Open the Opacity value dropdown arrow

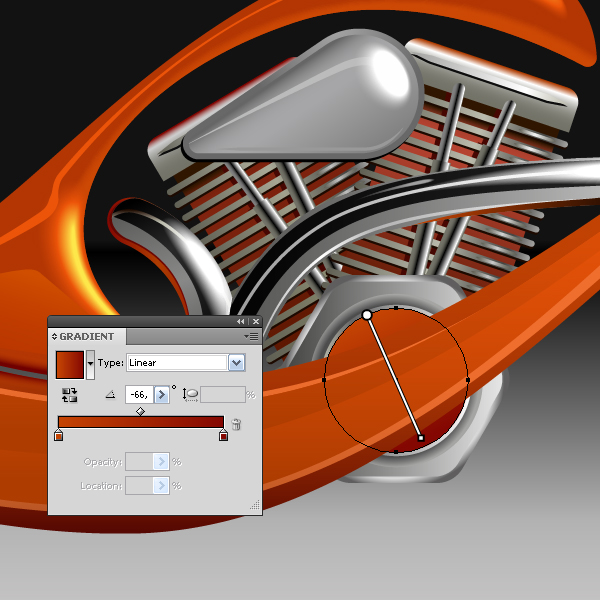[x=161, y=462]
